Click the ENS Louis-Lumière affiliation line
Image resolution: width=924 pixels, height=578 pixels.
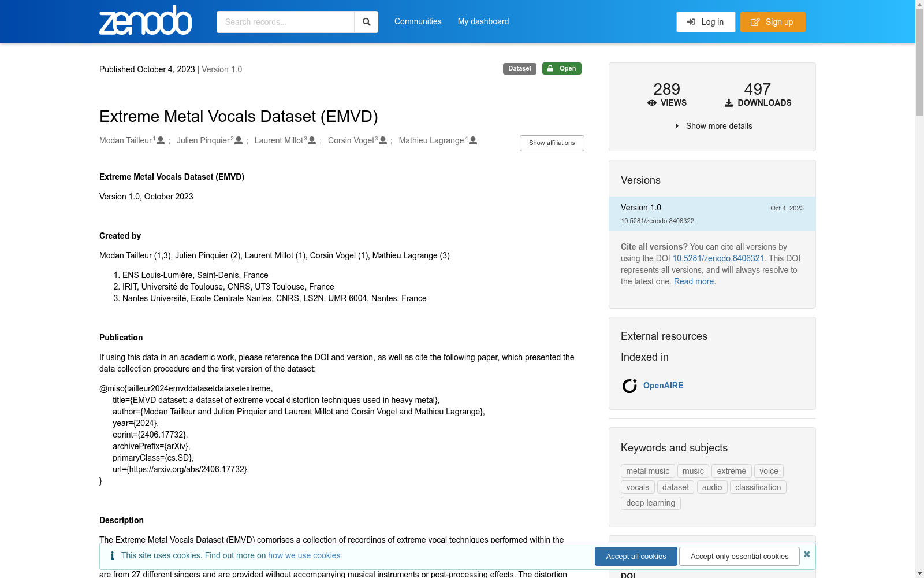[x=195, y=275]
